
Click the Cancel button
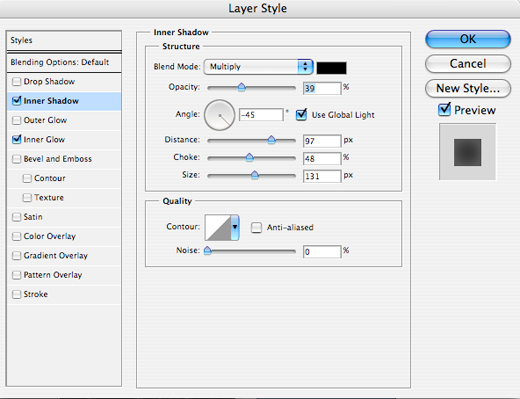pyautogui.click(x=468, y=64)
